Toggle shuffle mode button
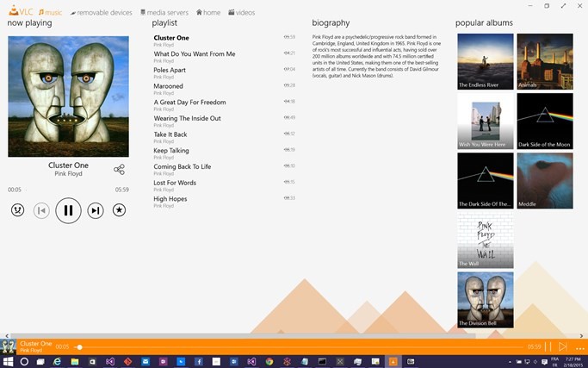588x368 pixels. (17, 210)
